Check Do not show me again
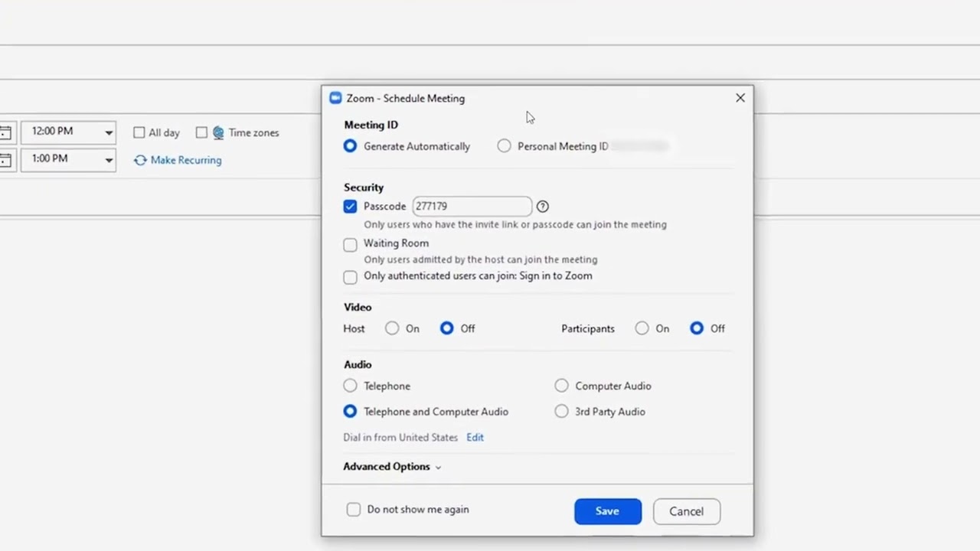The width and height of the screenshot is (980, 551). (353, 510)
